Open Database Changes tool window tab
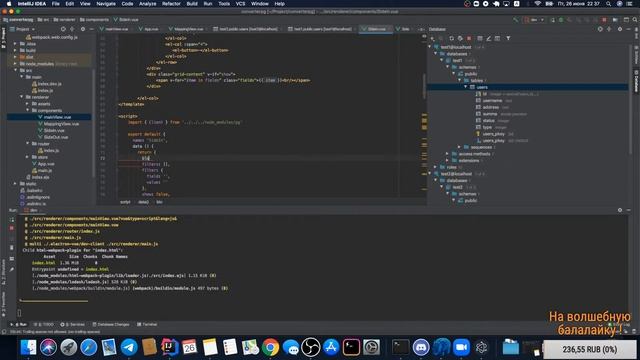 [111, 324]
